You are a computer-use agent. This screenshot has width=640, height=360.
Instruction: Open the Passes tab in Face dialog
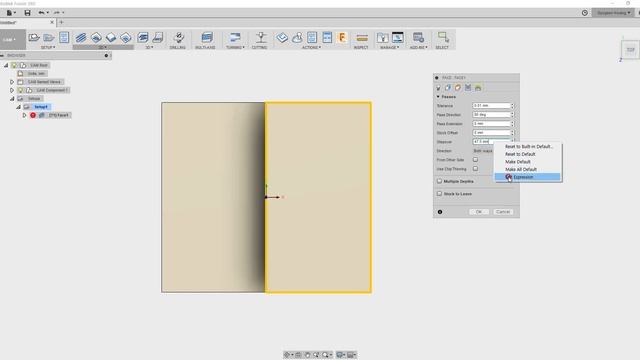pyautogui.click(x=468, y=88)
